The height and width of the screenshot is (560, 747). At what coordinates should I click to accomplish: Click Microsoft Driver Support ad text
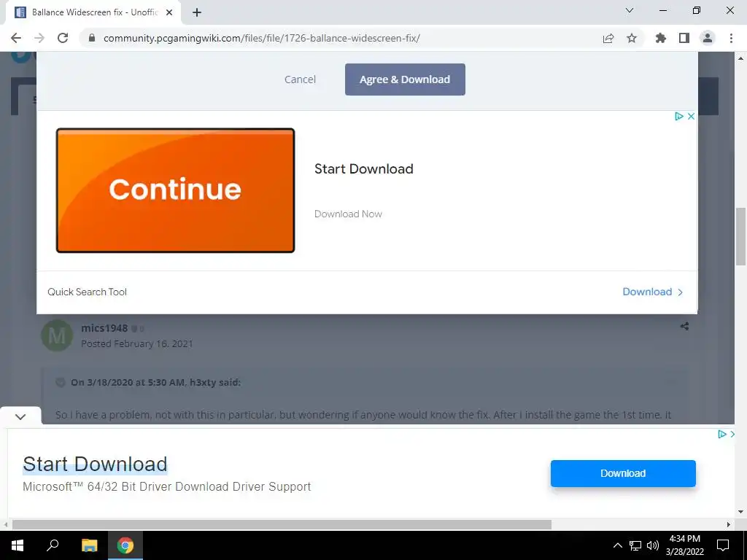pyautogui.click(x=167, y=486)
